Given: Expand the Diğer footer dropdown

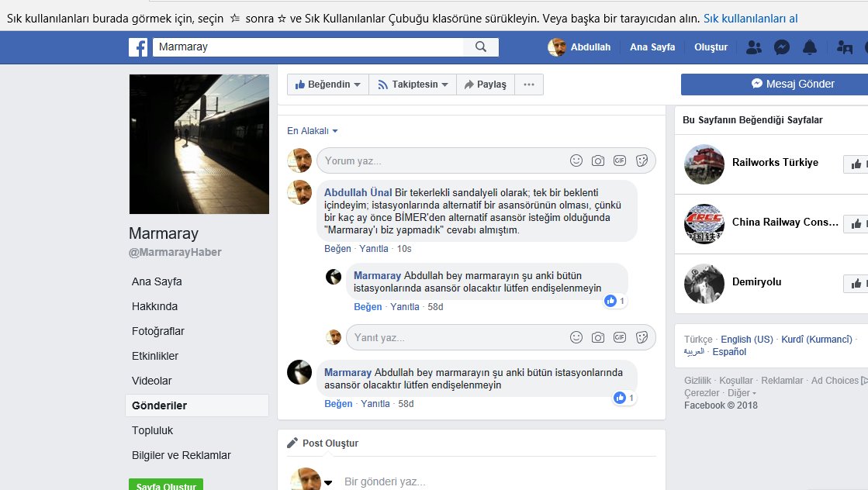Looking at the screenshot, I should tap(742, 393).
